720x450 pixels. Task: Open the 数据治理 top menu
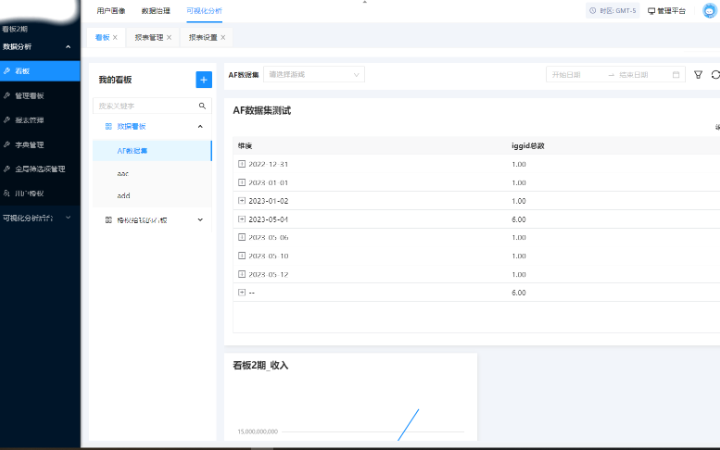(156, 11)
